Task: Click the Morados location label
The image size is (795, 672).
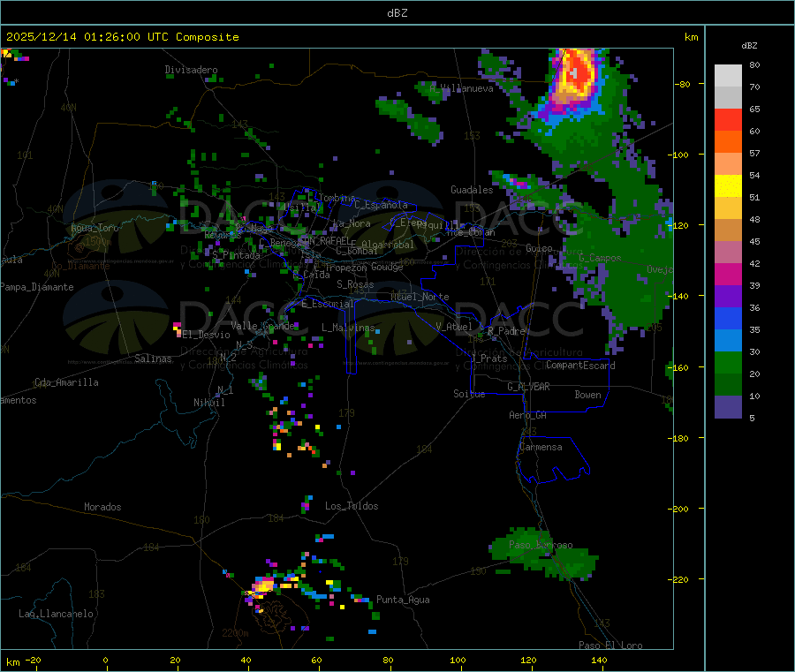Action: click(x=102, y=507)
